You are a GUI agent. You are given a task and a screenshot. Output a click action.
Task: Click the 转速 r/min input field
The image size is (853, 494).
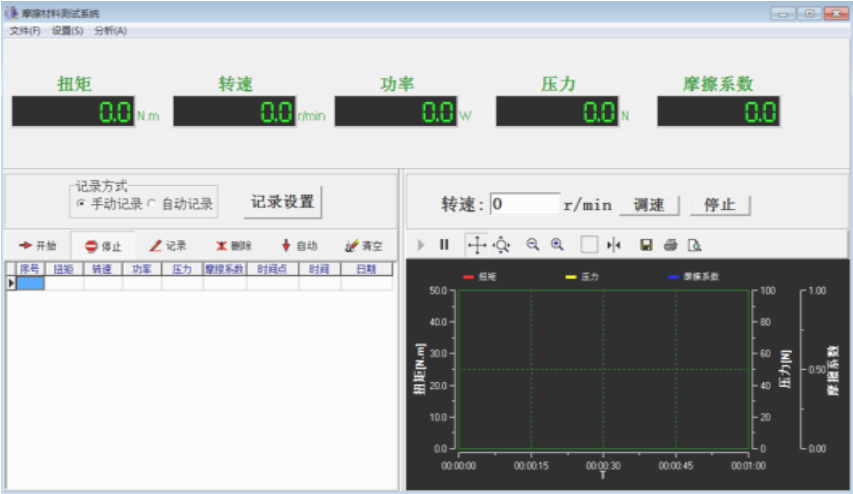coord(524,204)
